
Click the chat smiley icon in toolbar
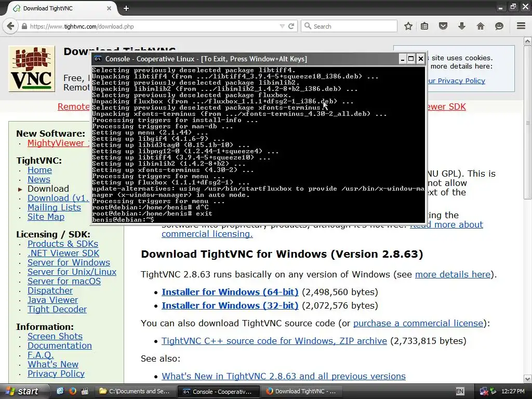[499, 26]
